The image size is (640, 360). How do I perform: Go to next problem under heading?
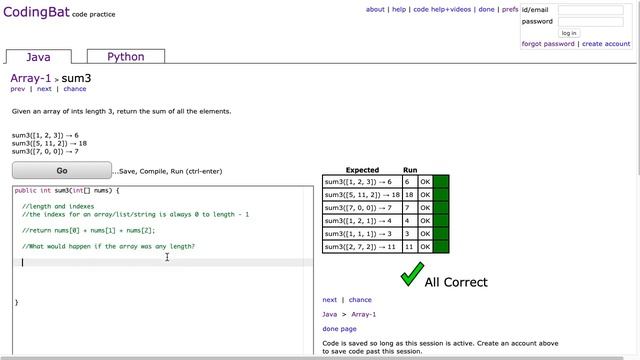click(44, 89)
